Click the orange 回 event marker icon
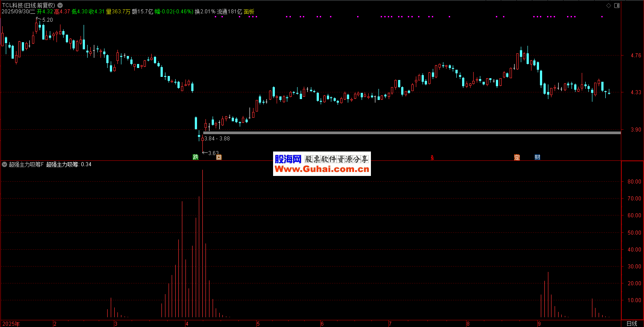Image resolution: width=644 pixels, height=327 pixels. point(218,157)
